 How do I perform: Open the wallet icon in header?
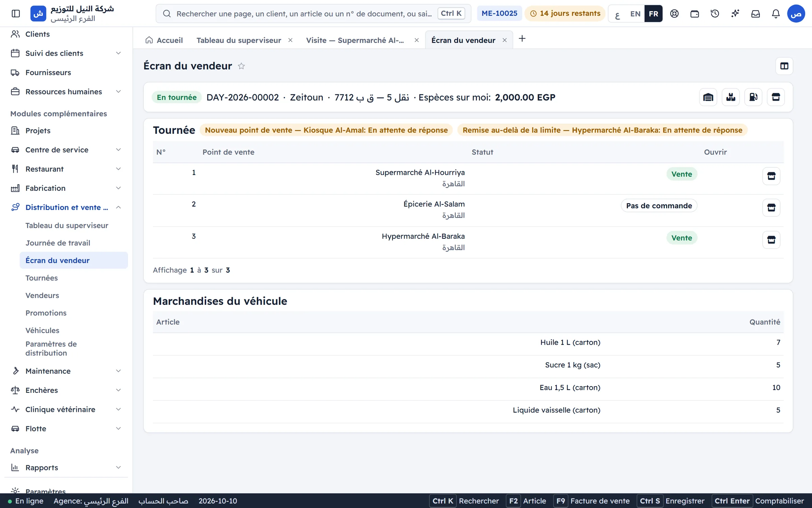pyautogui.click(x=695, y=14)
